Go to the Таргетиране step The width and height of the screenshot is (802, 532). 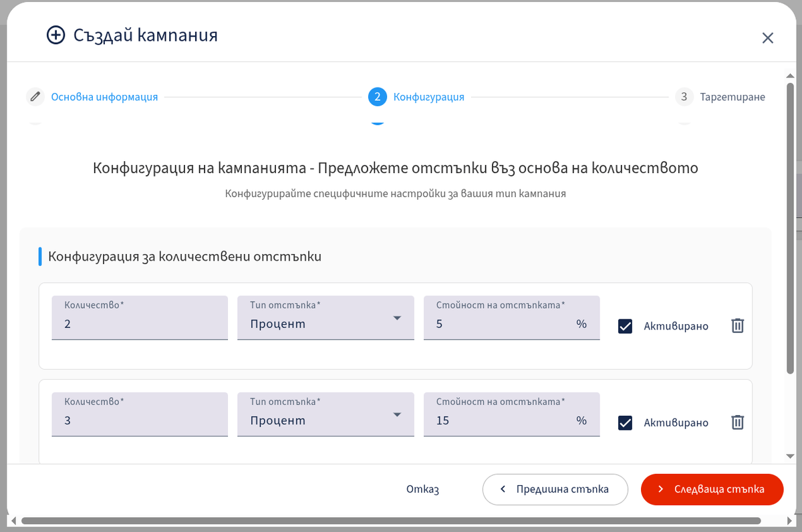(x=732, y=97)
